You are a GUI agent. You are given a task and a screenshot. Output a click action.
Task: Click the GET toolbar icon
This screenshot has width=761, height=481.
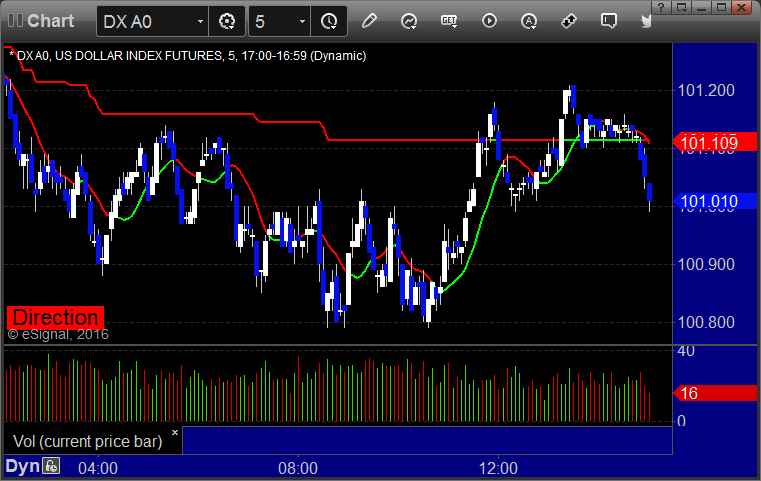[449, 21]
